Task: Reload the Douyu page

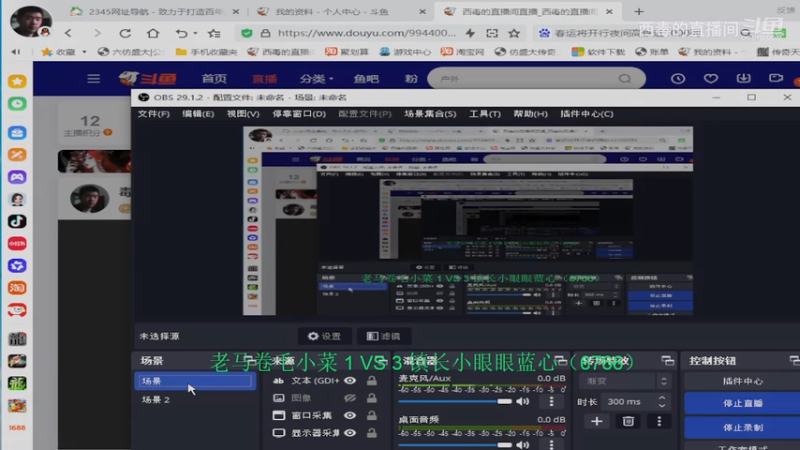Action: point(125,33)
